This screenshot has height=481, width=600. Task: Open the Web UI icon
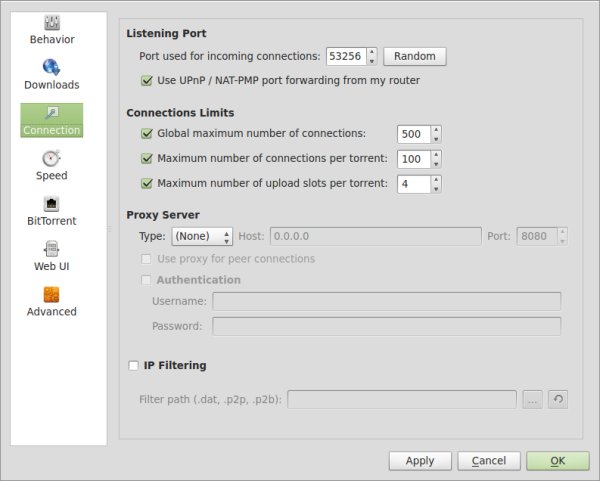(51, 249)
